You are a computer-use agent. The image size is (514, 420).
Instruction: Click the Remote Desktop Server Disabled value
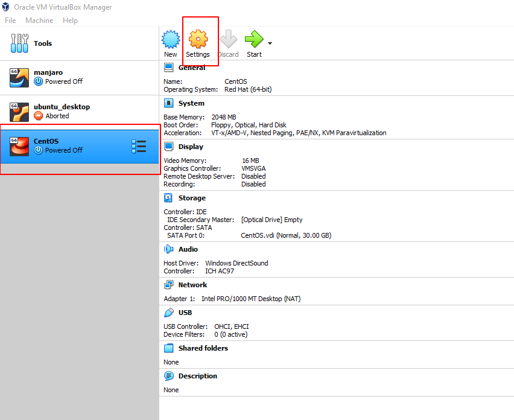pos(254,176)
